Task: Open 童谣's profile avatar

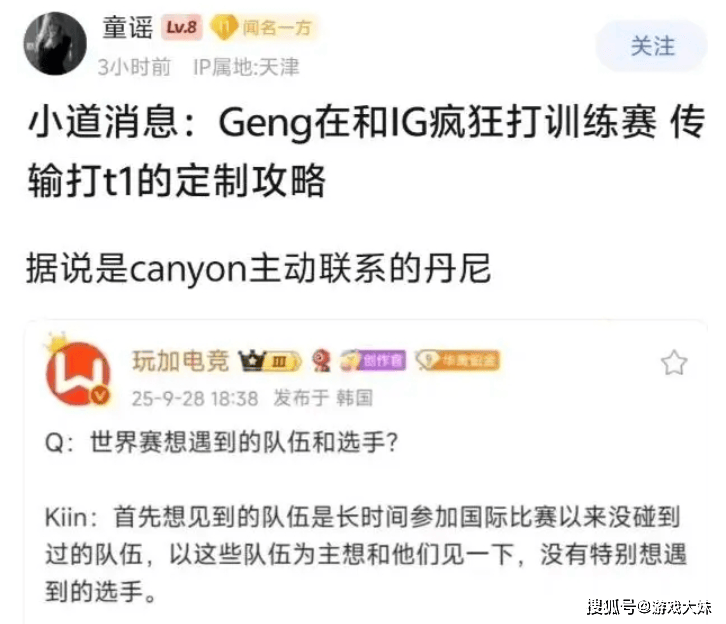Action: 55,44
